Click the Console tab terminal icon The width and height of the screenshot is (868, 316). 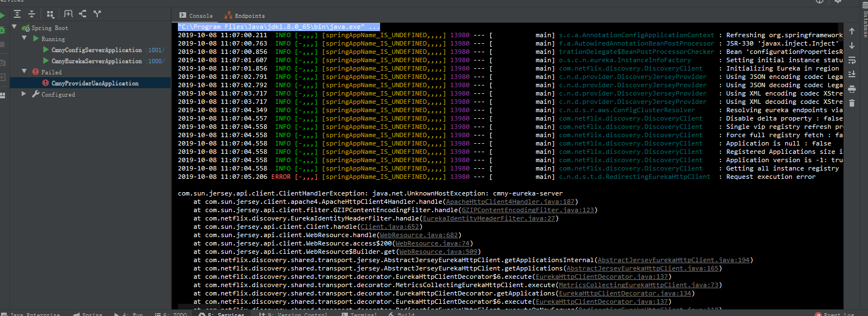pos(183,16)
